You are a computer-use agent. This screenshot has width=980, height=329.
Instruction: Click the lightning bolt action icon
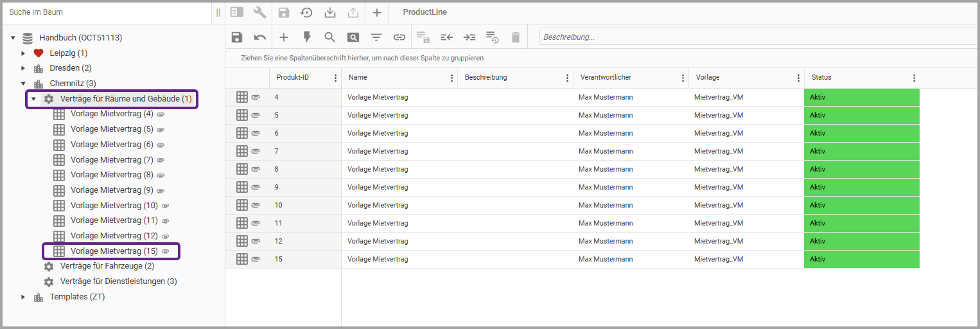tap(307, 37)
